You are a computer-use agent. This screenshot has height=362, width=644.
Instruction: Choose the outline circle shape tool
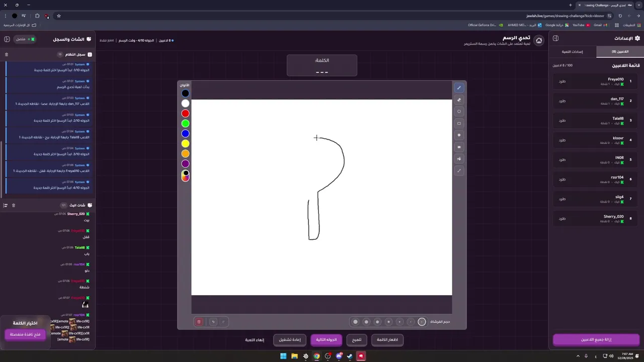coord(459,112)
